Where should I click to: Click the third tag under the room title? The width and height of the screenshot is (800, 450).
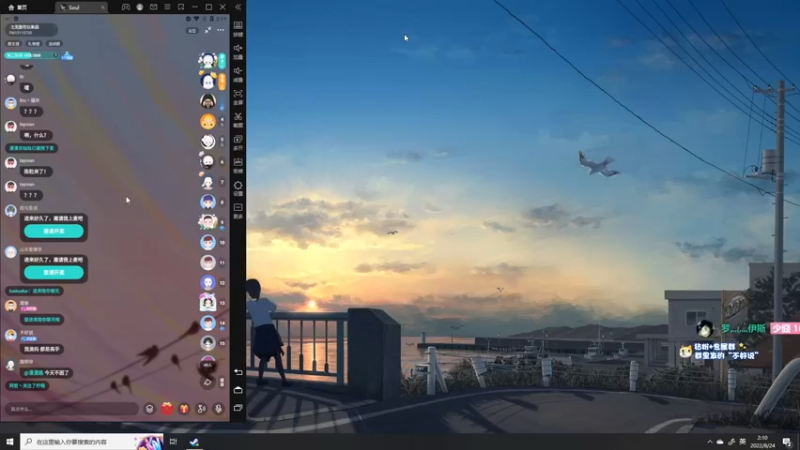[x=54, y=44]
